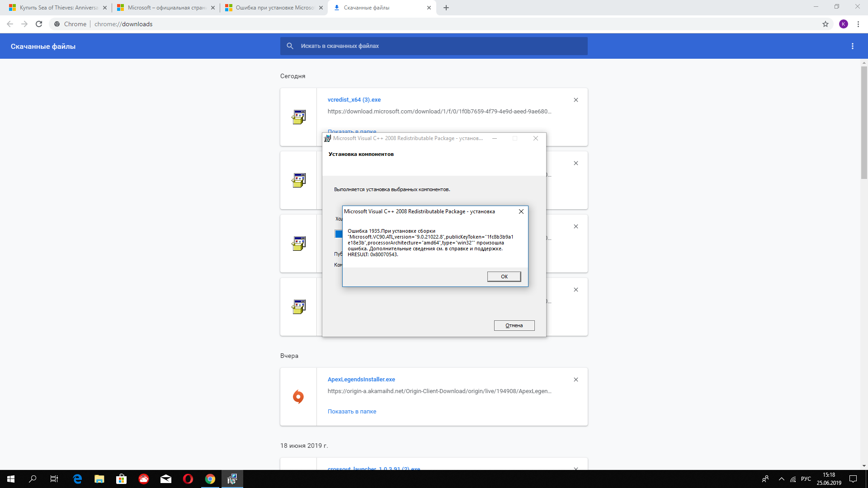The image size is (868, 488).
Task: Click the Отмена button in the installer
Action: (x=514, y=325)
